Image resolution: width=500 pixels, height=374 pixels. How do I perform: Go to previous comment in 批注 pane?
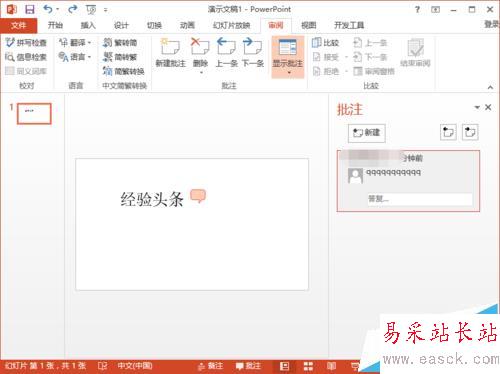[448, 132]
